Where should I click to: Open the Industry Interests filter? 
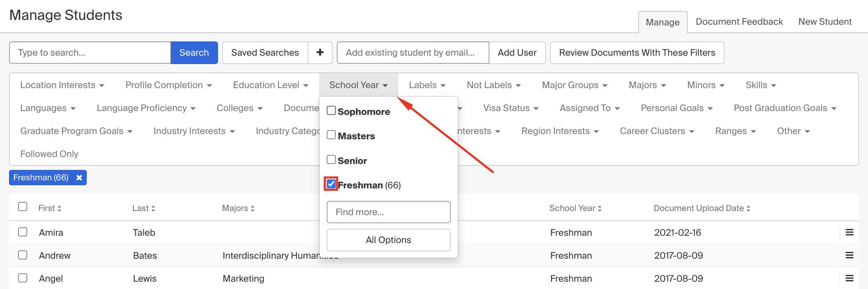pos(194,131)
